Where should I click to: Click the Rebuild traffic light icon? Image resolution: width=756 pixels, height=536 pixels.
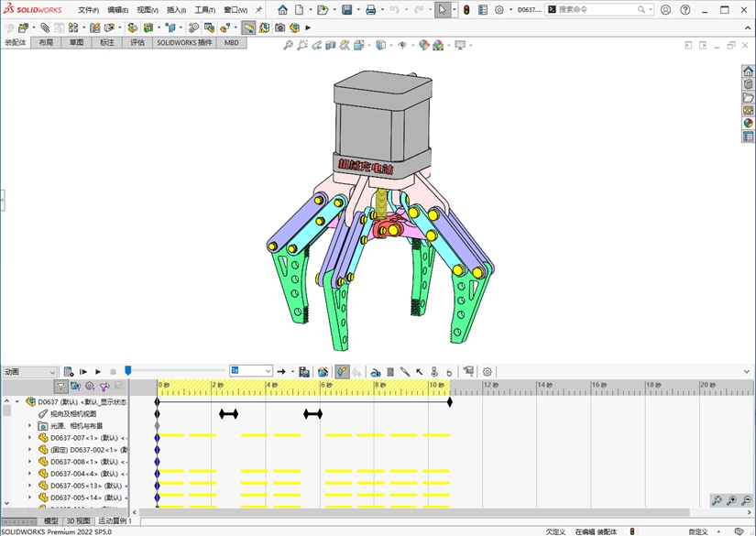466,10
